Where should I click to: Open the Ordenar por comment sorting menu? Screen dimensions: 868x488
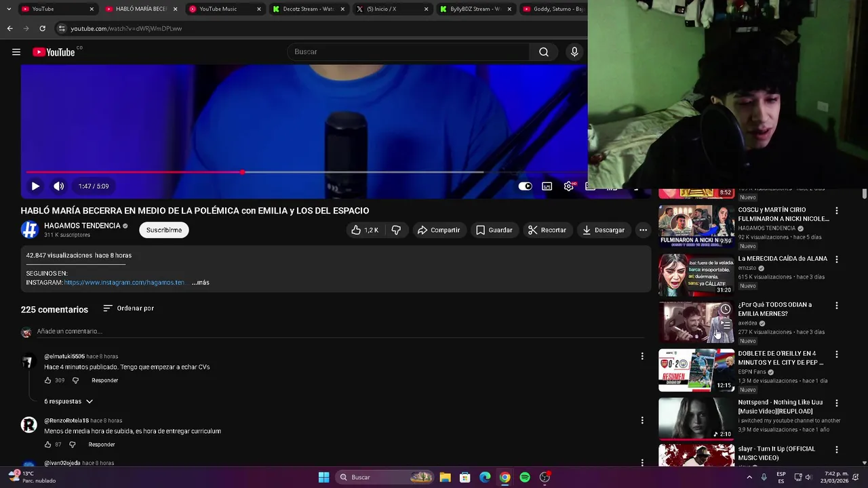point(128,308)
